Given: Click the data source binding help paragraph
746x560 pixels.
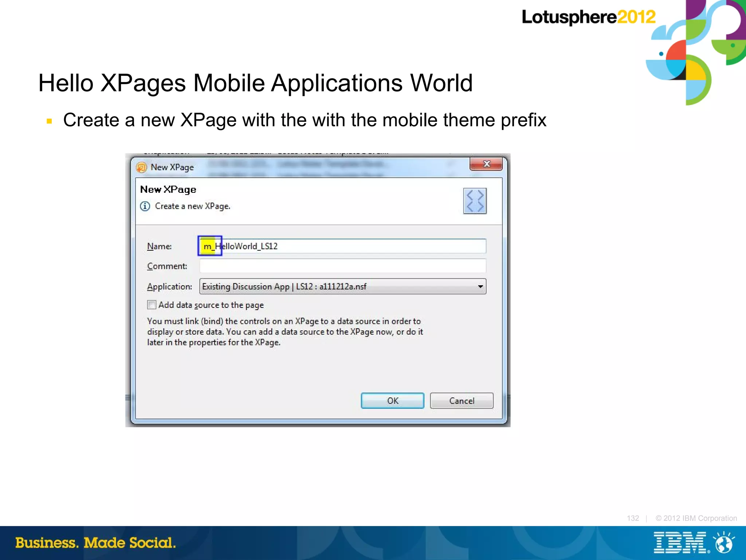Looking at the screenshot, I should coord(285,332).
